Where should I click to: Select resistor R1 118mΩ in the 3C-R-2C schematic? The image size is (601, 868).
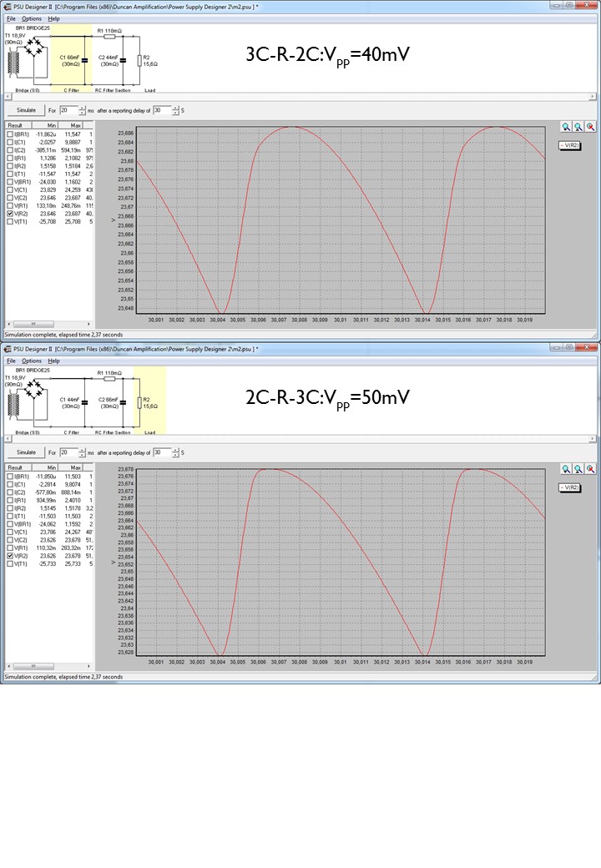pyautogui.click(x=109, y=37)
